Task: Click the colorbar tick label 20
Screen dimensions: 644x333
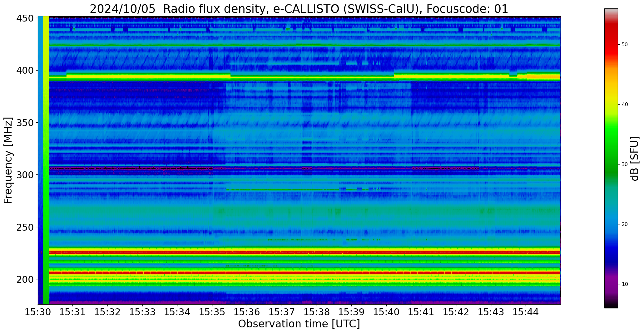Action: tap(625, 224)
